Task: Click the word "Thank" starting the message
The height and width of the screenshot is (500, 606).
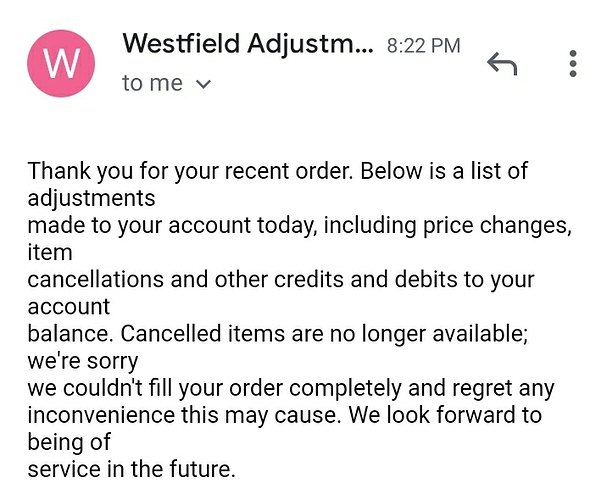Action: click(x=59, y=171)
